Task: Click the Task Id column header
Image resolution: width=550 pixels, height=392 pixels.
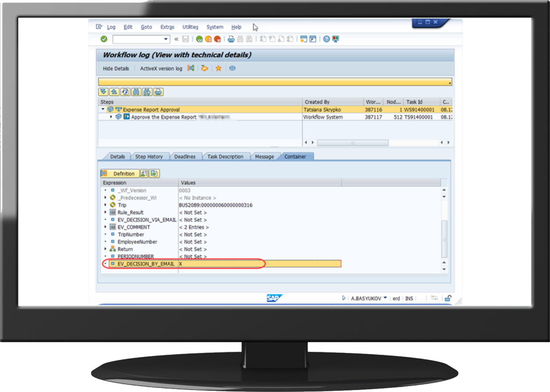Action: pyautogui.click(x=421, y=102)
